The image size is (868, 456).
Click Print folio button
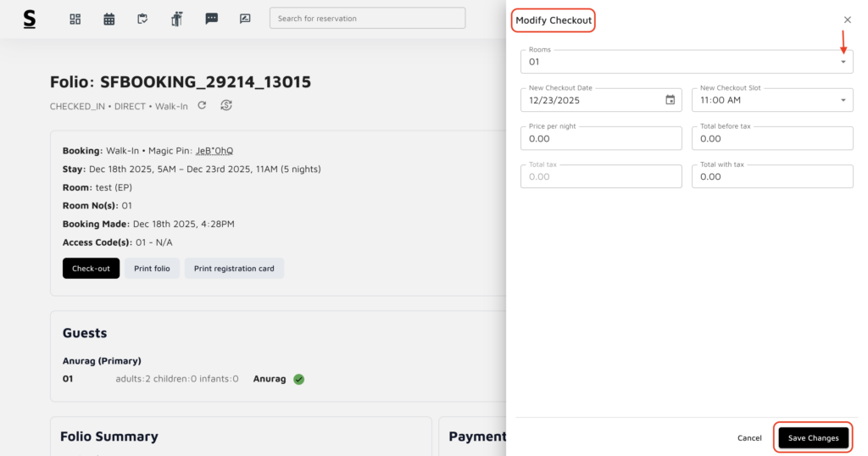[153, 269]
